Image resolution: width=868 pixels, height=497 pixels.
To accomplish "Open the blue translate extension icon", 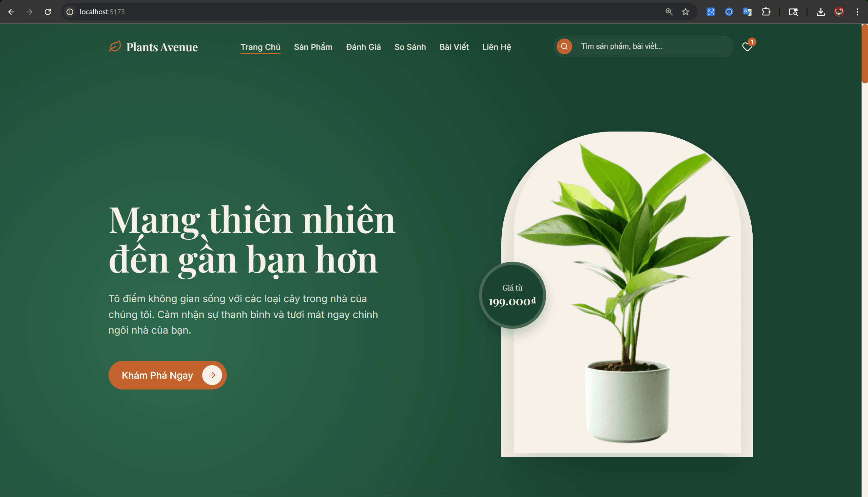I will pos(711,12).
